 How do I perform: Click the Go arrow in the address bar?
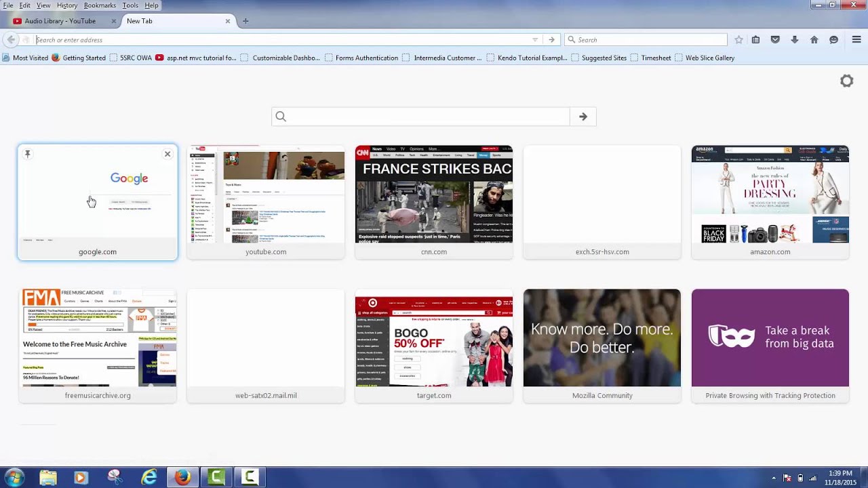551,40
